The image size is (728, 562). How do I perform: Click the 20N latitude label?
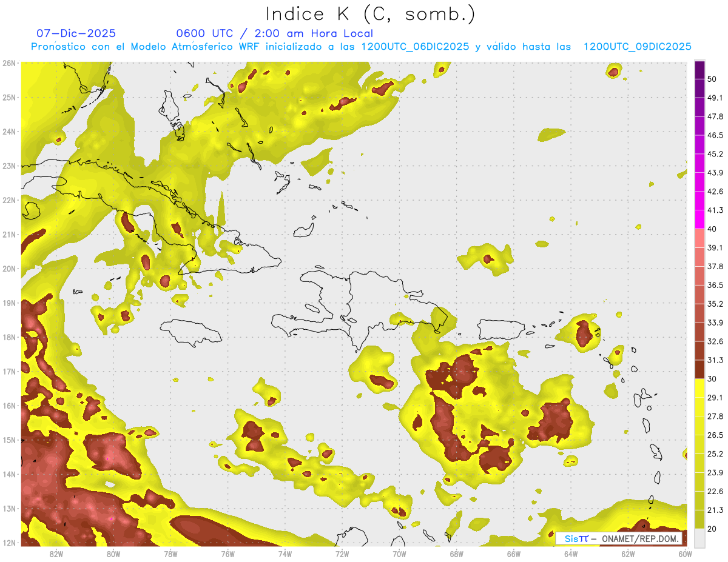(9, 269)
